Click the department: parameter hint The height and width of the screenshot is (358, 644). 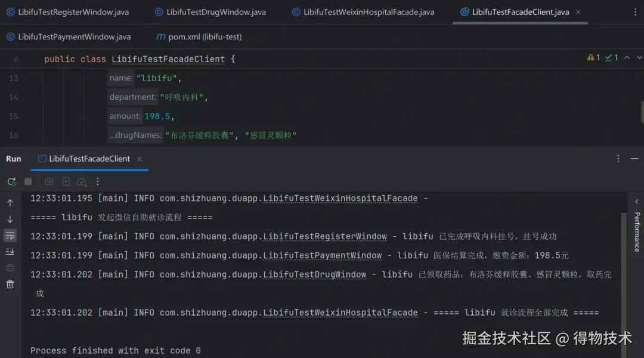click(132, 97)
